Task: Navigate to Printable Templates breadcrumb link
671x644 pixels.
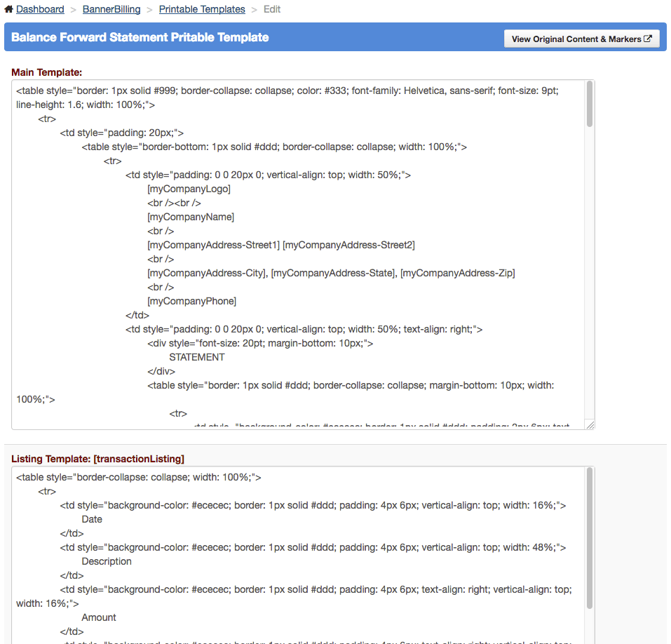Action: pyautogui.click(x=202, y=9)
